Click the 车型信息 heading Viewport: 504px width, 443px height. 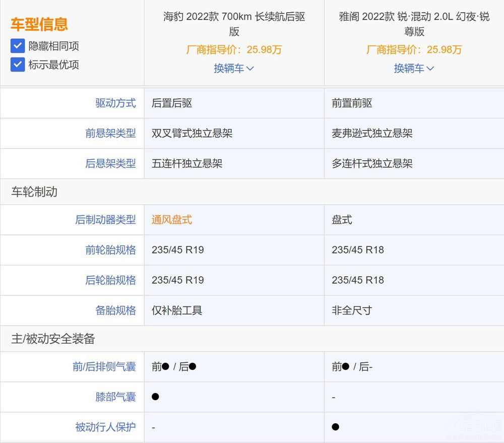point(39,24)
